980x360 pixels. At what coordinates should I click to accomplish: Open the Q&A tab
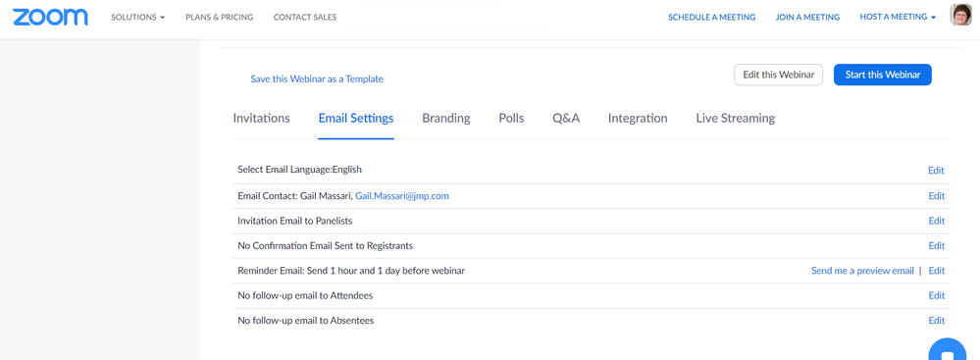(566, 118)
